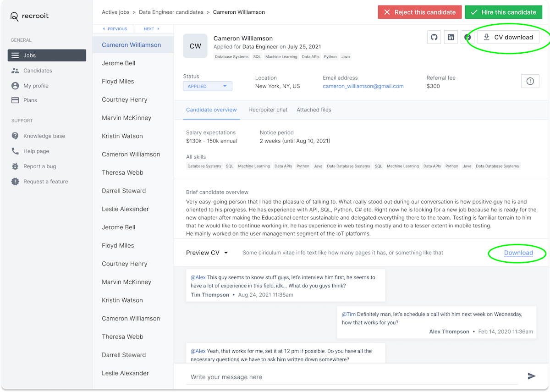Open Jobs in the sidebar
Screen dimensions: 550x392
pyautogui.click(x=47, y=55)
